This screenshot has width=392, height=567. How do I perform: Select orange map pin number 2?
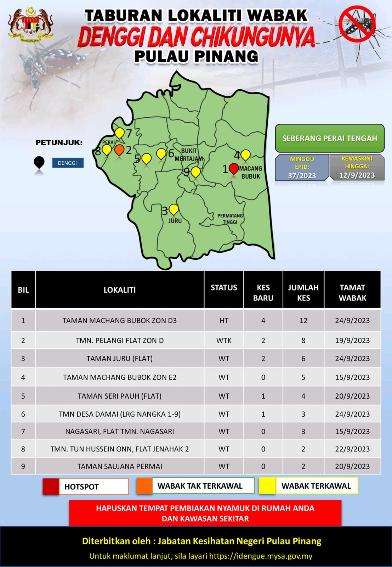click(x=119, y=150)
